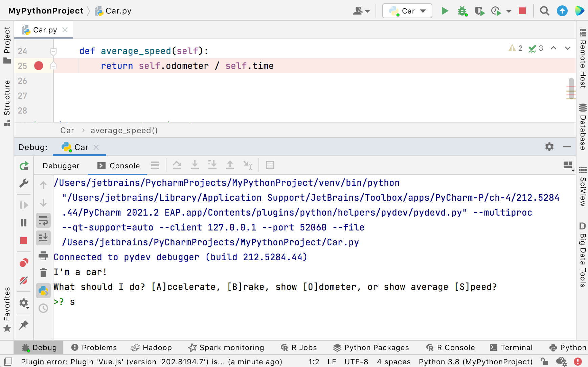The width and height of the screenshot is (588, 367).
Task: Click the Step Out icon
Action: pyautogui.click(x=230, y=165)
